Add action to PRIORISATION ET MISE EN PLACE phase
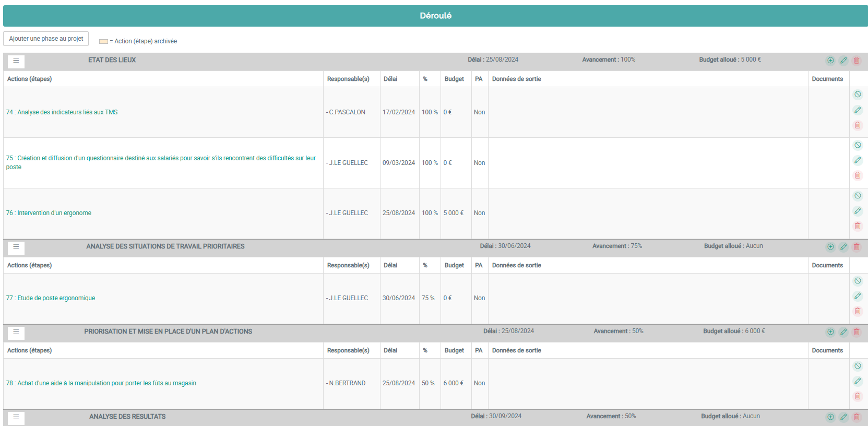Screen dimensions: 868x426 tap(830, 332)
